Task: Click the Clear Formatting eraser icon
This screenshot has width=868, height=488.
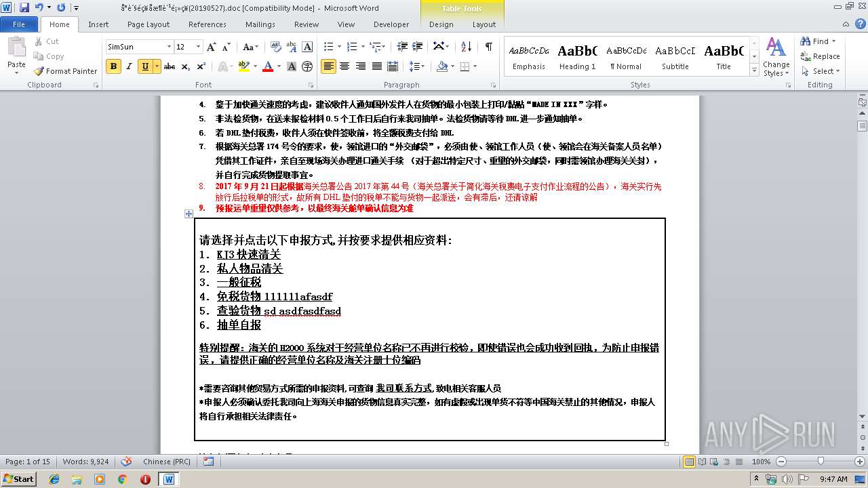Action: click(x=276, y=47)
